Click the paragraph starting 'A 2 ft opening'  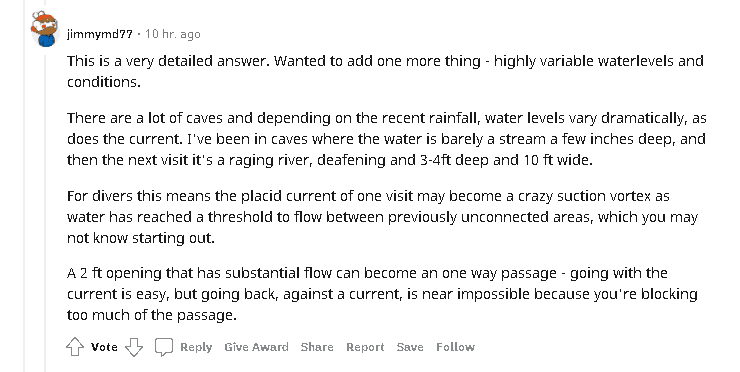pos(382,294)
